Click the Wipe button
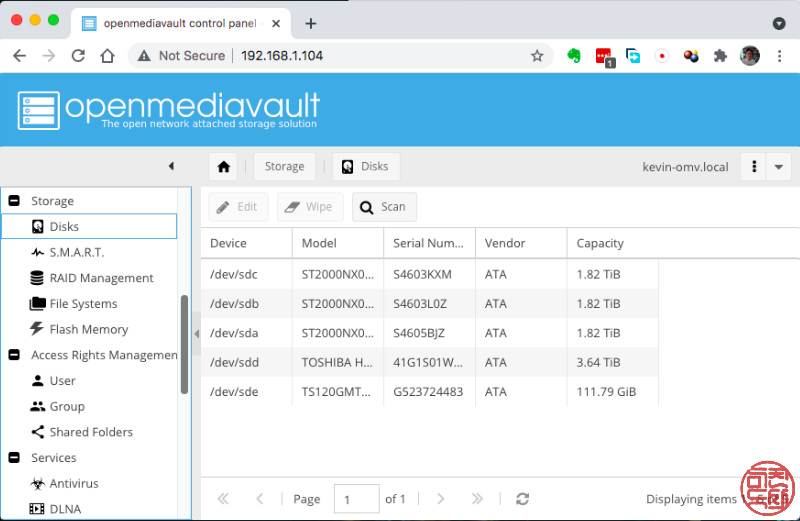Screen dimensions: 800x521 pos(310,207)
